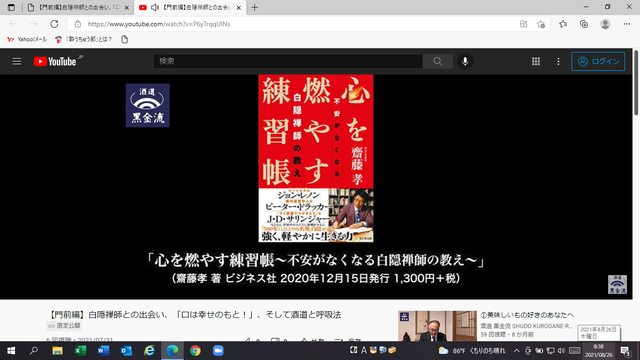Screen dimensions: 640x360
Task: Launch Internet Explorer from taskbar
Action: pyautogui.click(x=149, y=351)
